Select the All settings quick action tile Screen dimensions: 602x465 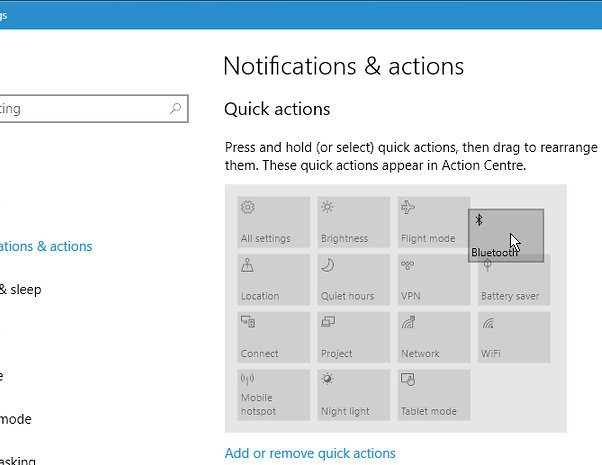pyautogui.click(x=273, y=222)
